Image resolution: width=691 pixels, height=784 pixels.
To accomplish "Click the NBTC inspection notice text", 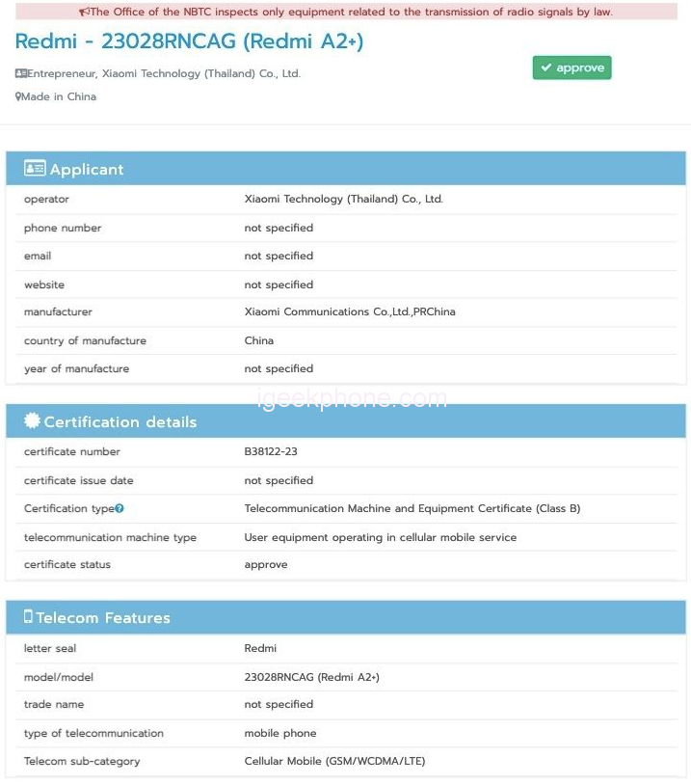I will tap(351, 13).
